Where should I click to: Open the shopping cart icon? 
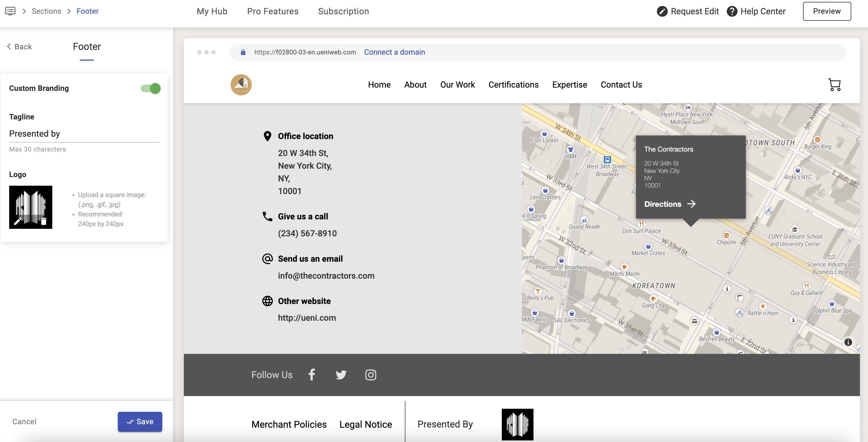(834, 85)
